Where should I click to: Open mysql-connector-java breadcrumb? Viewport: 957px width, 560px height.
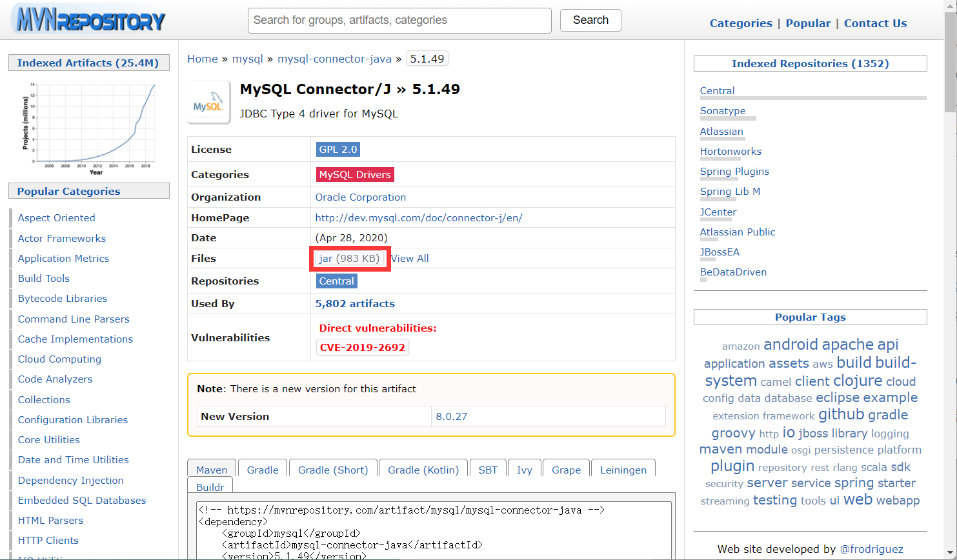point(334,59)
